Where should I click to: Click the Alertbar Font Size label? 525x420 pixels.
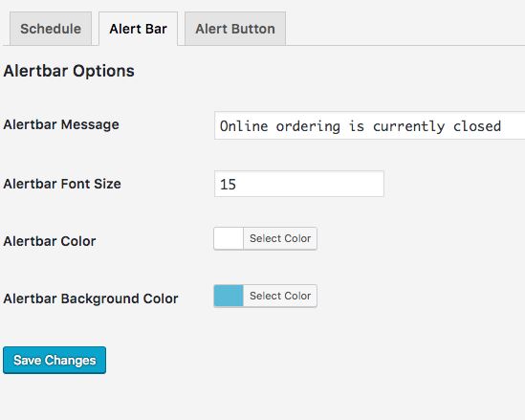coord(62,184)
